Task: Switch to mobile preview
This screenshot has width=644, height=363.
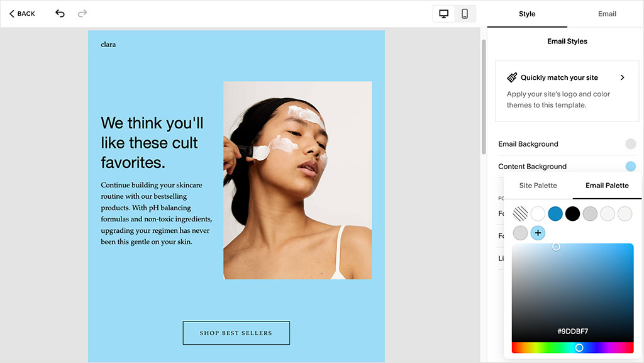Action: click(x=465, y=14)
